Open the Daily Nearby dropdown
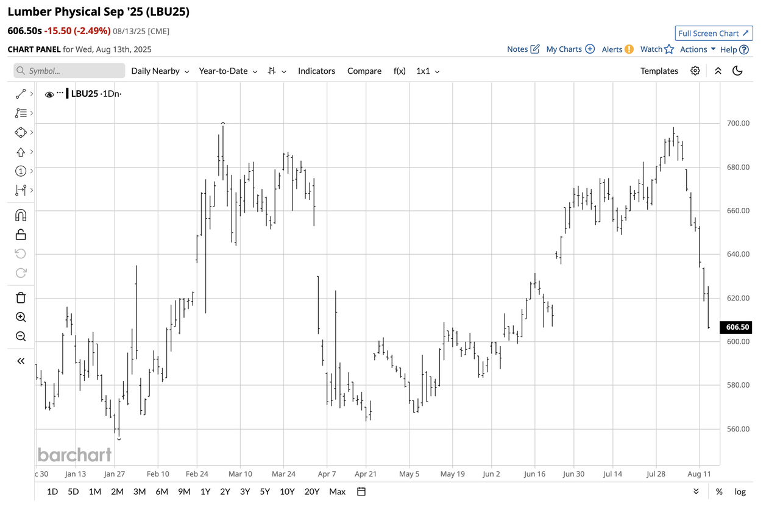 160,71
